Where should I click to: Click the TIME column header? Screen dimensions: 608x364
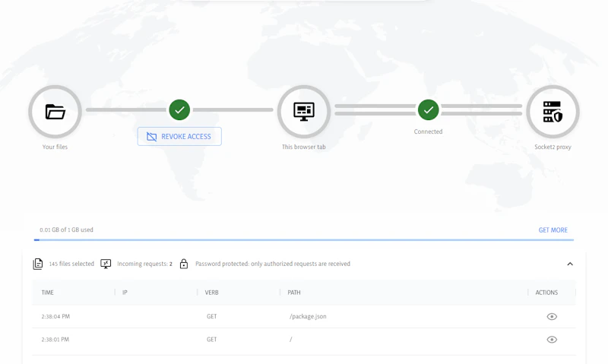point(47,293)
